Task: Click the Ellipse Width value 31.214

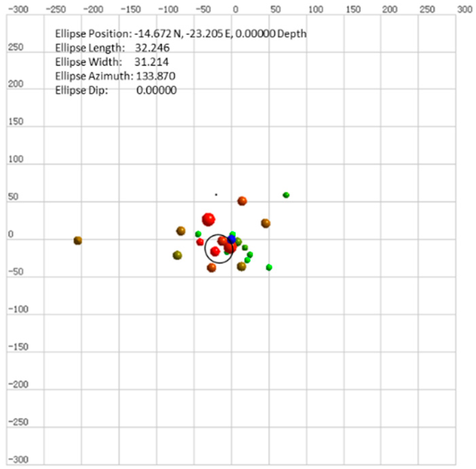Action: coord(151,62)
